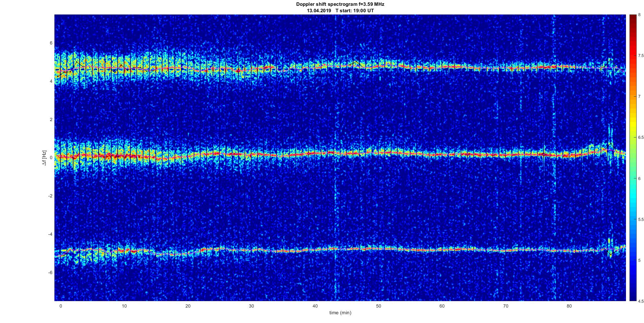Click the yellow section of the colorbar
The height and width of the screenshot is (323, 644).
[x=633, y=124]
